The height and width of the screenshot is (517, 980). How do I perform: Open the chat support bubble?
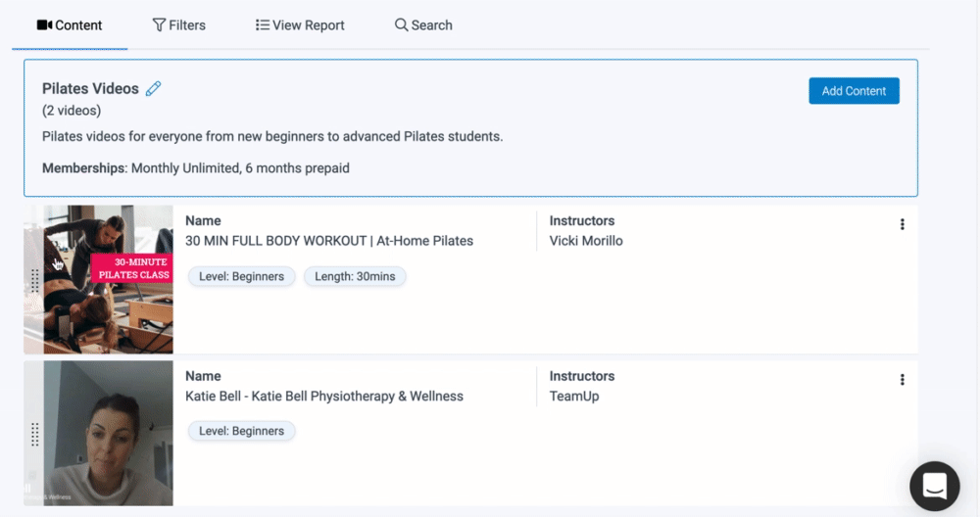pos(934,486)
